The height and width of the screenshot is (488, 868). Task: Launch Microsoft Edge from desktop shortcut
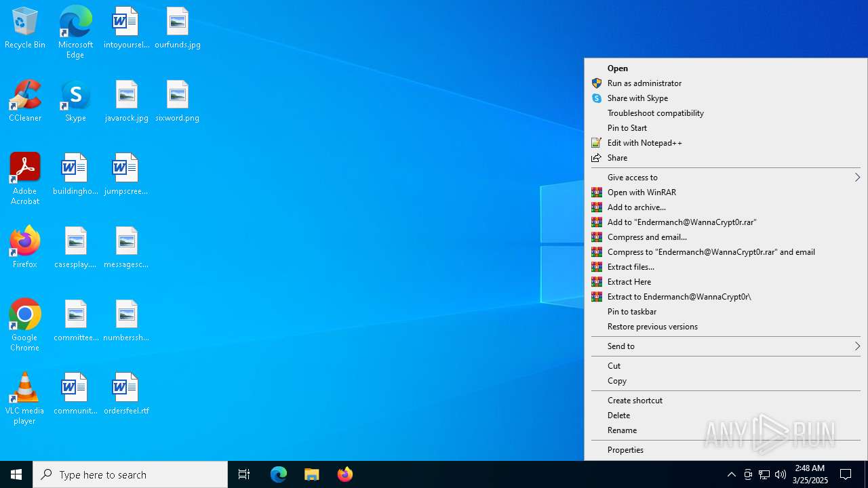(x=75, y=33)
